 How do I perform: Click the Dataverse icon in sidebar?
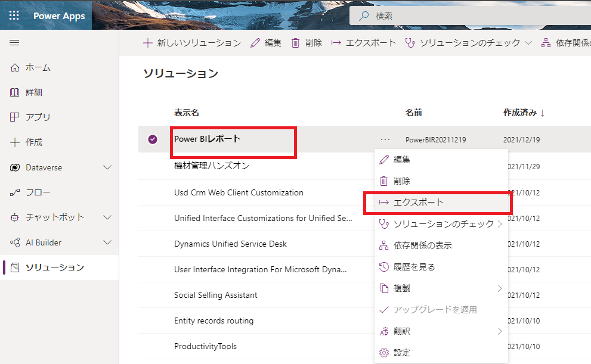(x=15, y=167)
